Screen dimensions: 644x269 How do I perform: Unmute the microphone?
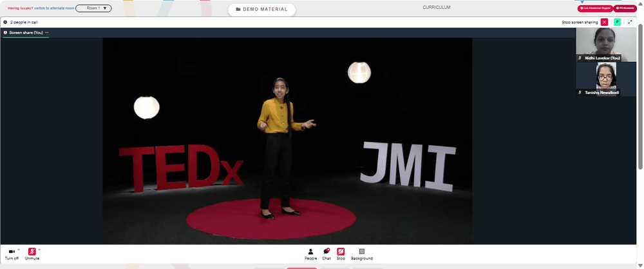(32, 254)
